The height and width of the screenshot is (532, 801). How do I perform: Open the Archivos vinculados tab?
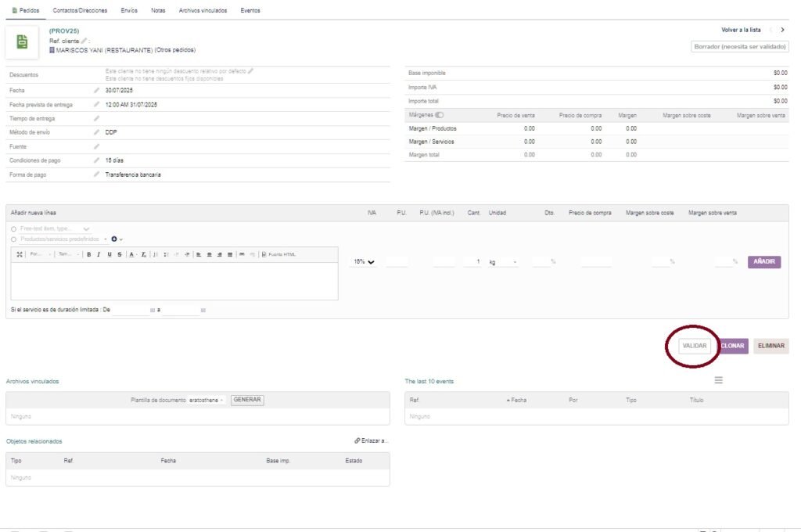click(203, 10)
